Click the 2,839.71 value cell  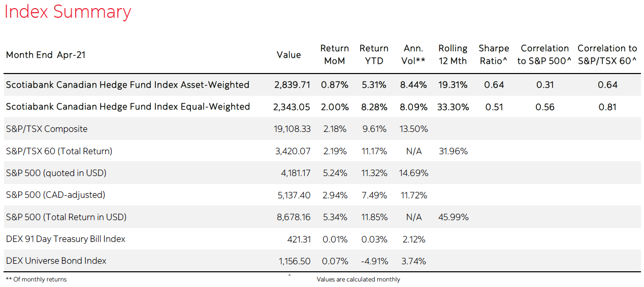click(293, 85)
